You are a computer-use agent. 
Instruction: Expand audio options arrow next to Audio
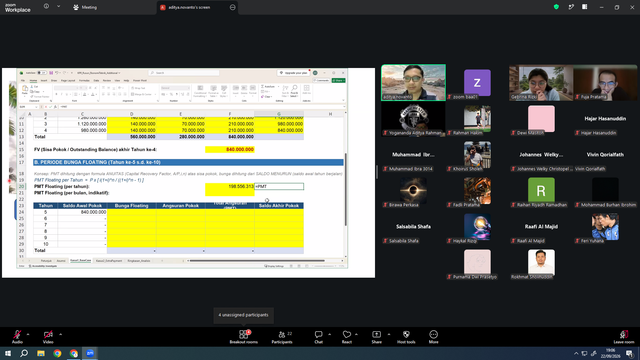28,334
